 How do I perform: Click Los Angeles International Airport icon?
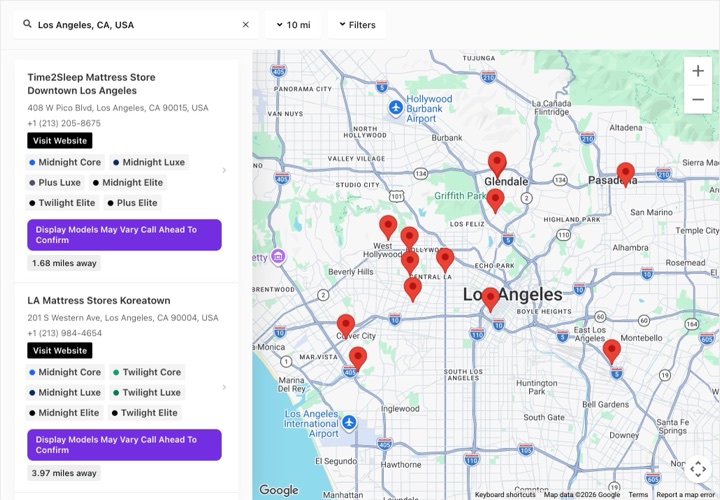tap(349, 422)
